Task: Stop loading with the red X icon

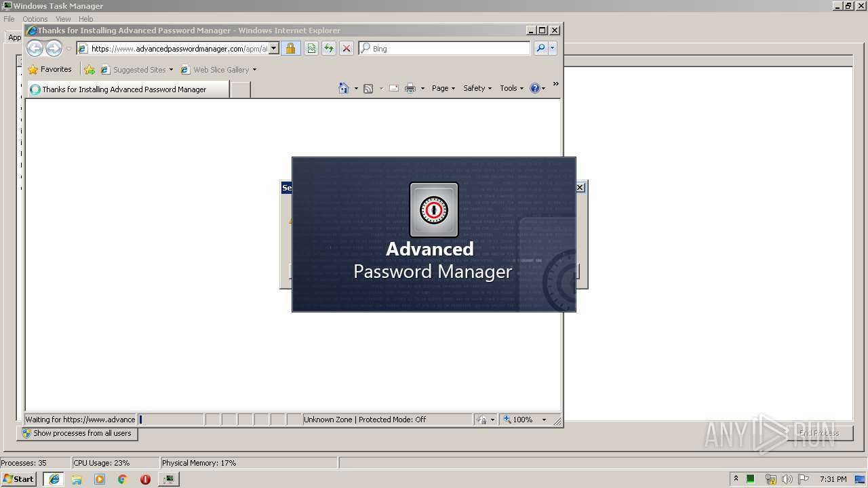Action: coord(346,48)
